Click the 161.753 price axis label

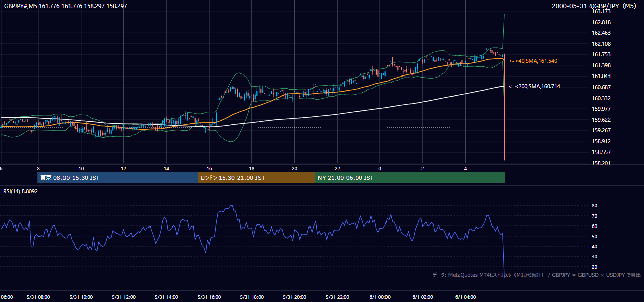[x=601, y=55]
